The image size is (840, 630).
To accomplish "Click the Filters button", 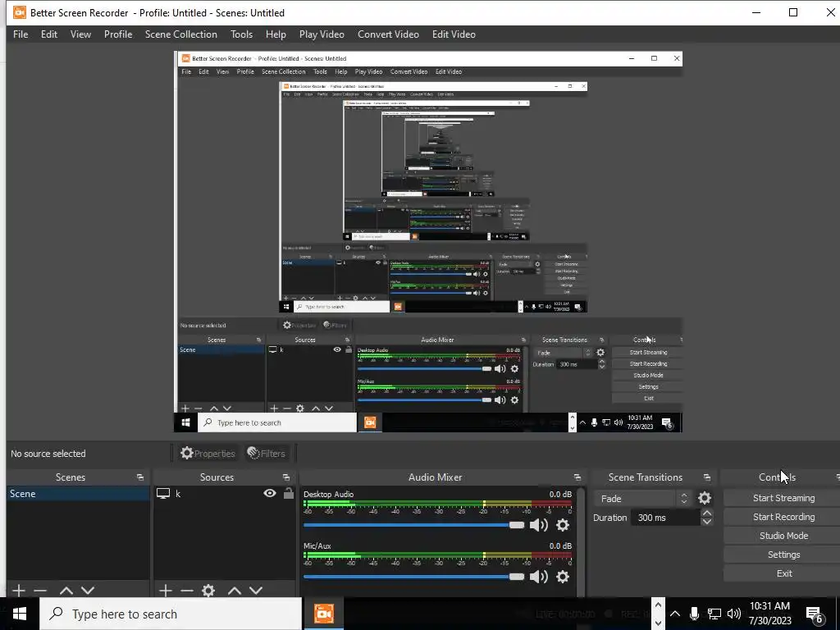I will tap(267, 453).
